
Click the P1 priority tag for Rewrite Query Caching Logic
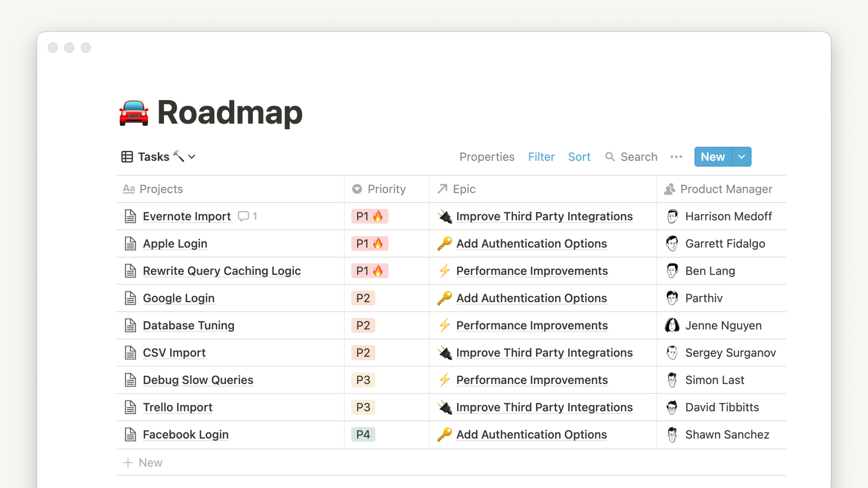click(x=369, y=271)
